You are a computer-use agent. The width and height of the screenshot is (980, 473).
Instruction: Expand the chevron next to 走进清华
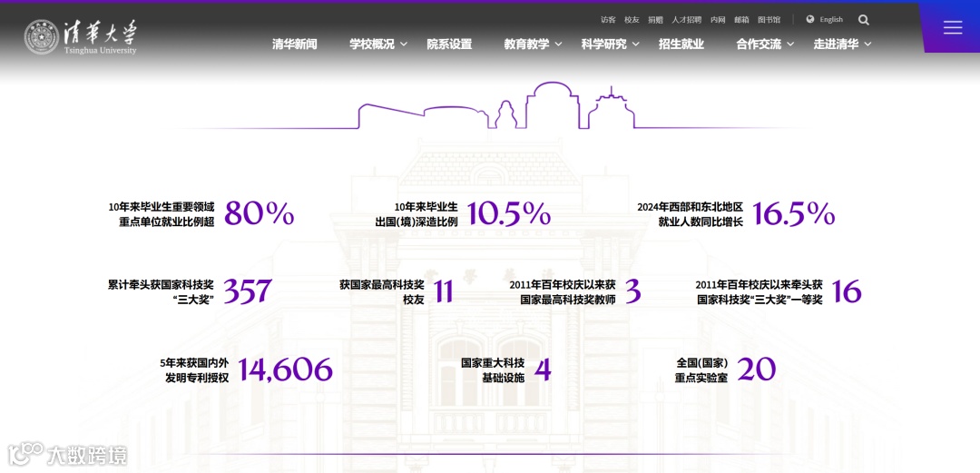867,44
